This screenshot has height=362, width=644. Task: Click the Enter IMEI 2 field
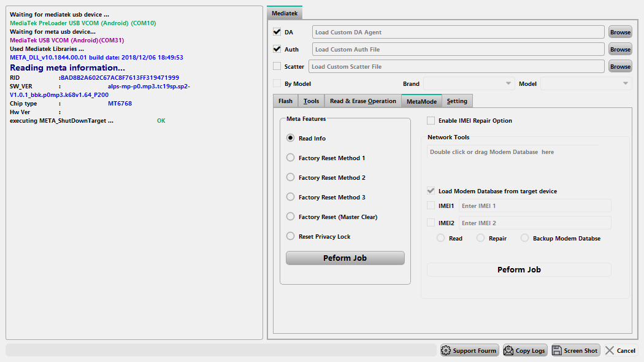(x=535, y=223)
